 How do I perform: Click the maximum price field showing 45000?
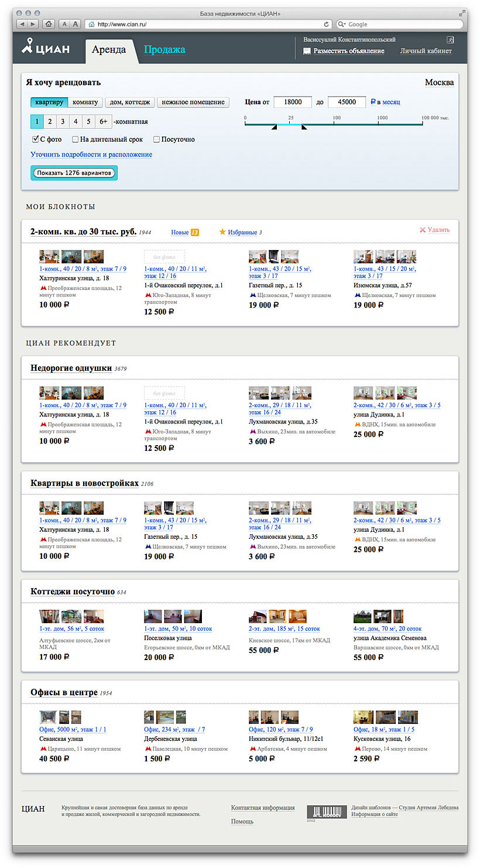point(347,102)
